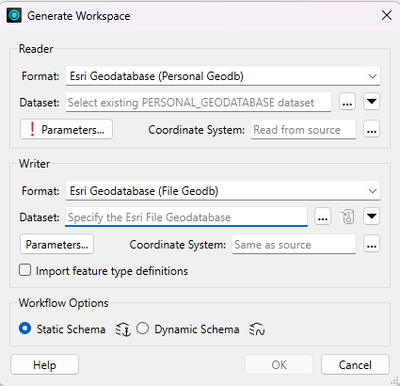This screenshot has height=386, width=400.
Task: Click the Static Schema icon
Action: 123,330
